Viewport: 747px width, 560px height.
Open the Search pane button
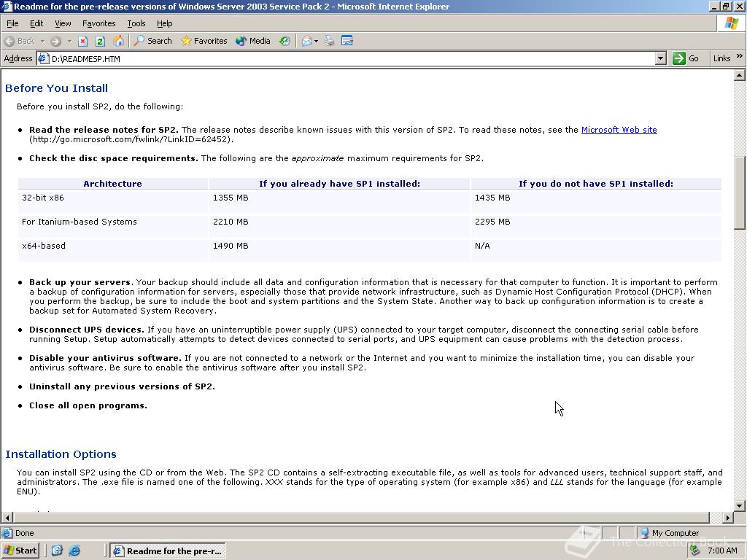153,41
